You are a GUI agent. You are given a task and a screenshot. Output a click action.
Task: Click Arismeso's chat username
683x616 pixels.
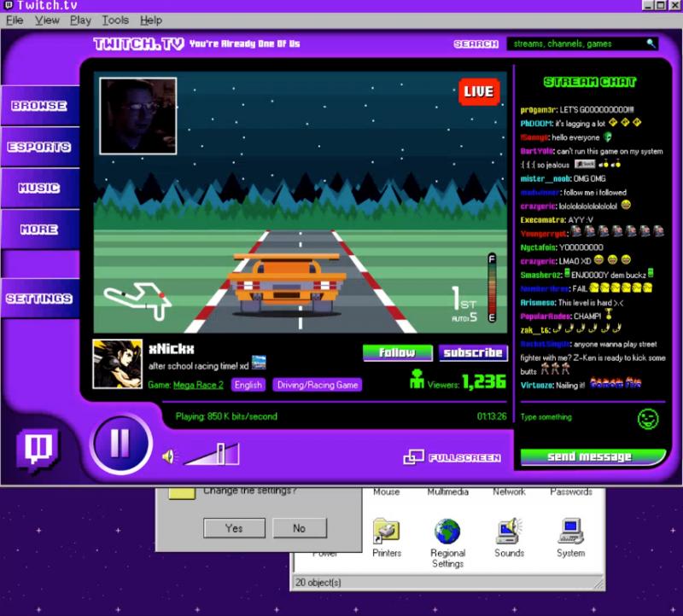click(538, 303)
